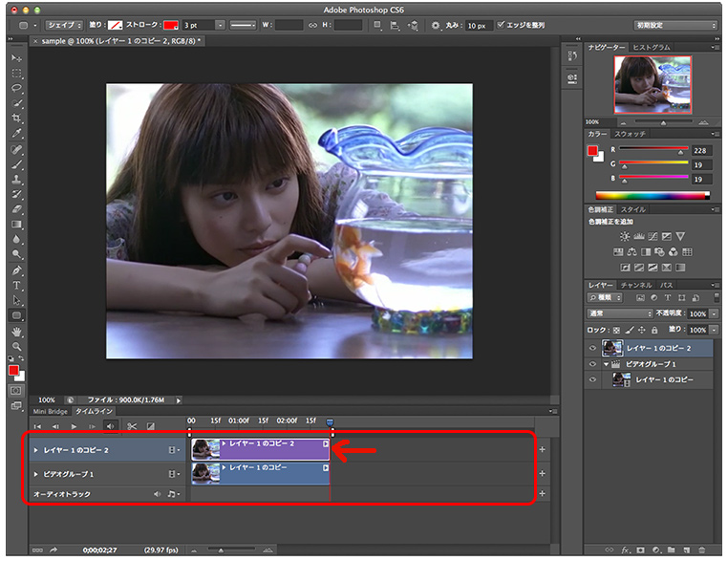Image resolution: width=728 pixels, height=561 pixels.
Task: Select the Eyedropper tool
Action: point(16,133)
